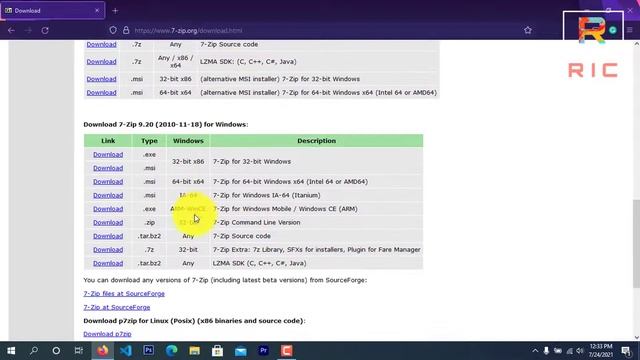Show hidden system tray icons

535,351
